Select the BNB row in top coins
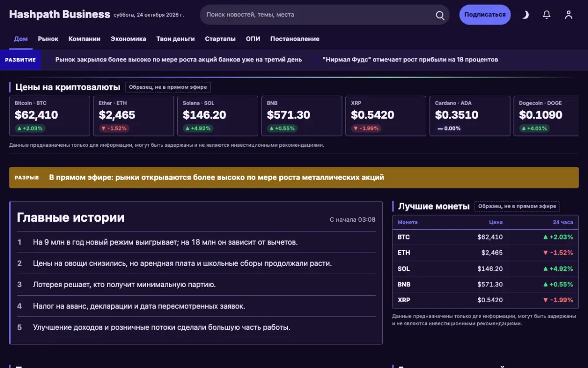588x368 pixels. pyautogui.click(x=486, y=284)
